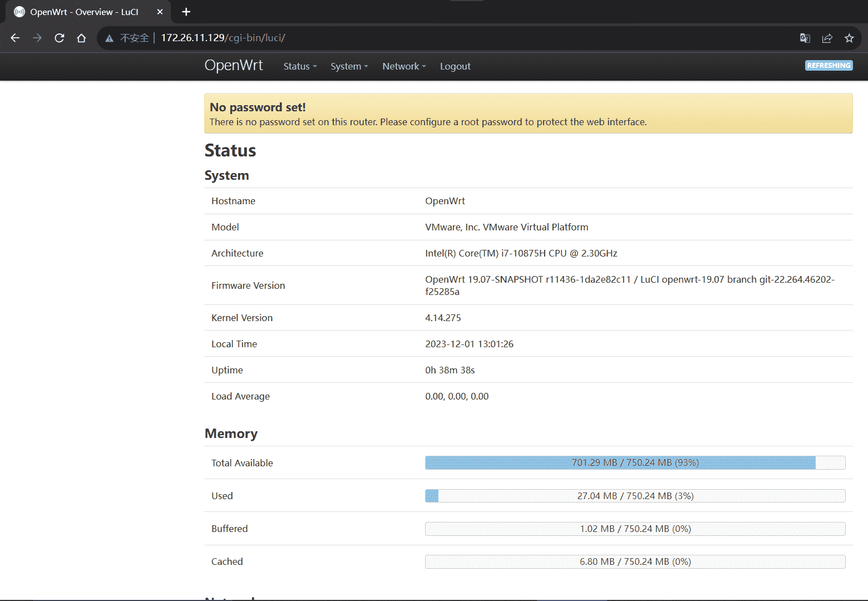The width and height of the screenshot is (868, 601).
Task: Reload the page with refresh icon
Action: 60,38
